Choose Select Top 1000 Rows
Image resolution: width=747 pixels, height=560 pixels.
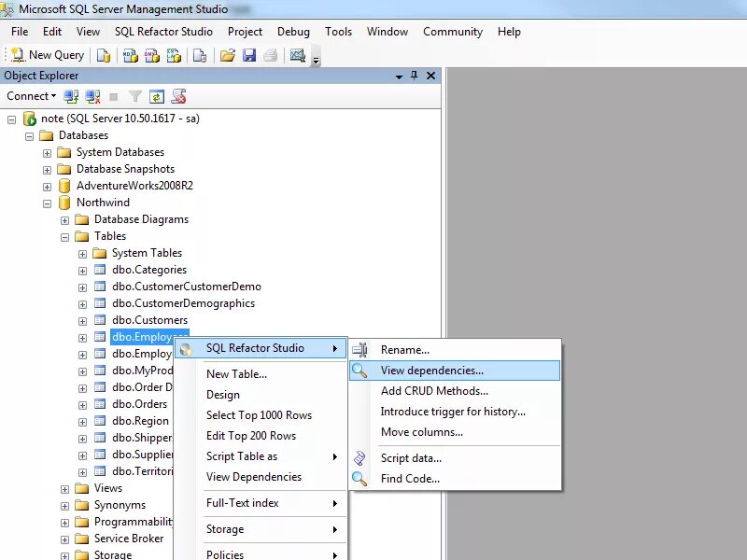point(261,415)
